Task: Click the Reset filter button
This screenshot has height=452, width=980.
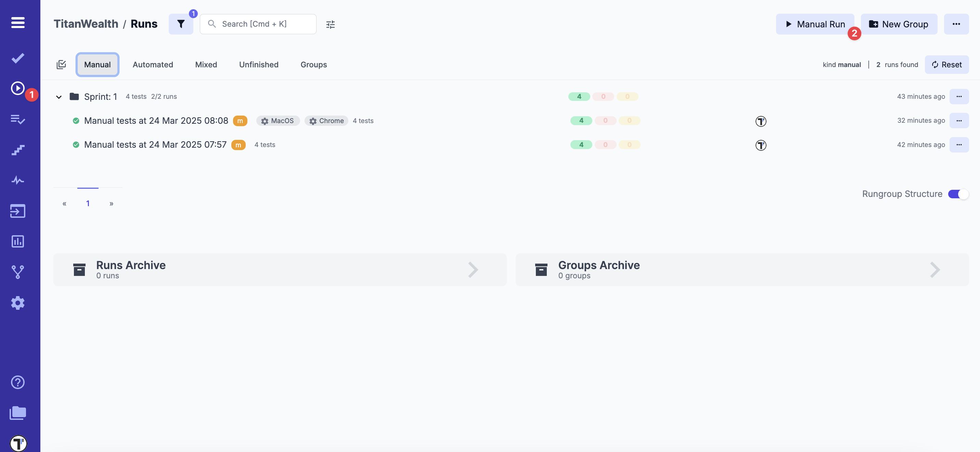Action: 946,65
